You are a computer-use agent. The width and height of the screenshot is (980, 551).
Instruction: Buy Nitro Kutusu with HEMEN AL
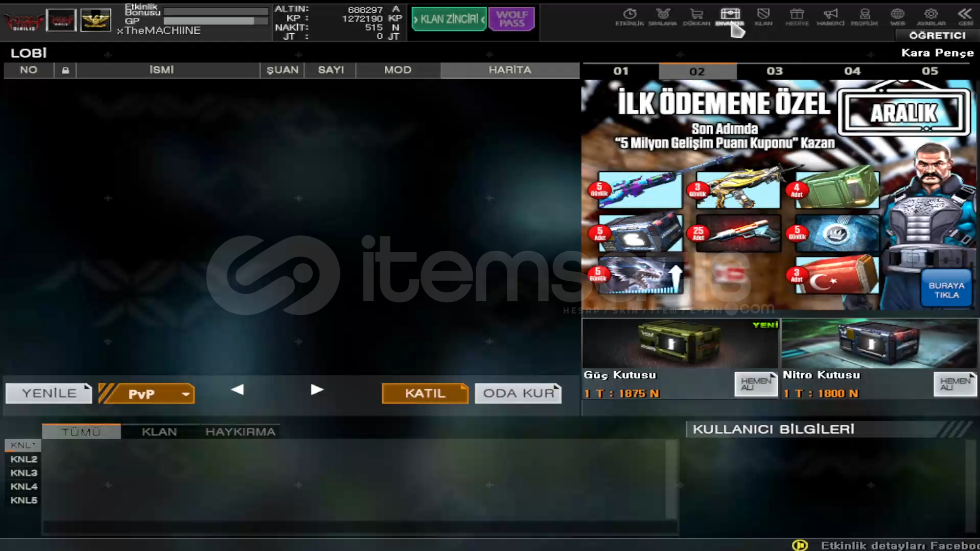pos(955,384)
